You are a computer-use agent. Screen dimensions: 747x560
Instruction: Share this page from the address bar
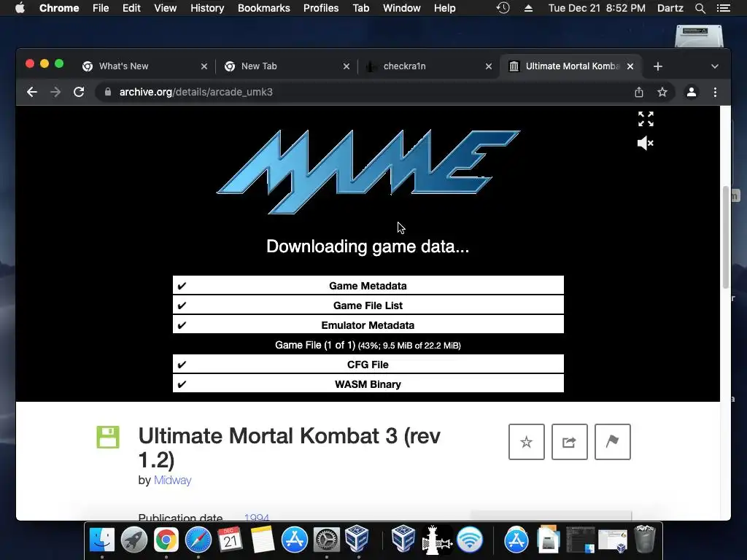tap(639, 92)
